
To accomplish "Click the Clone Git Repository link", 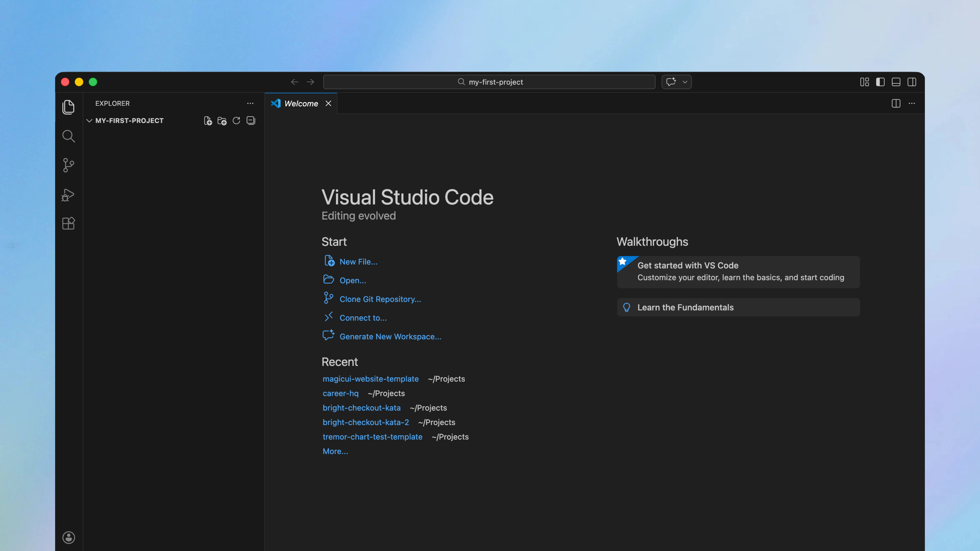I will click(380, 299).
